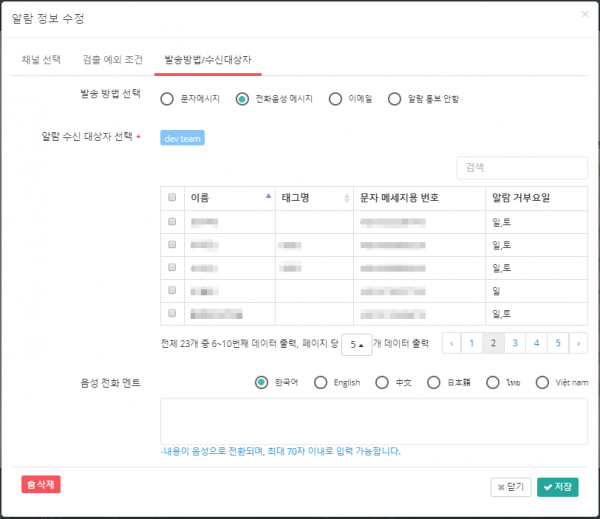Sort the table by 태그명 column
Viewport: 600px width, 519px height.
point(315,198)
